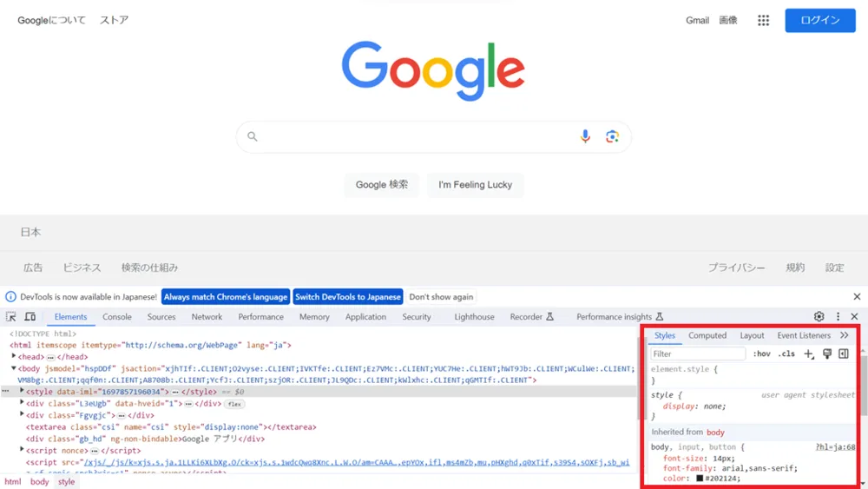Select the Styles pane tab
This screenshot has width=868, height=489.
[664, 335]
